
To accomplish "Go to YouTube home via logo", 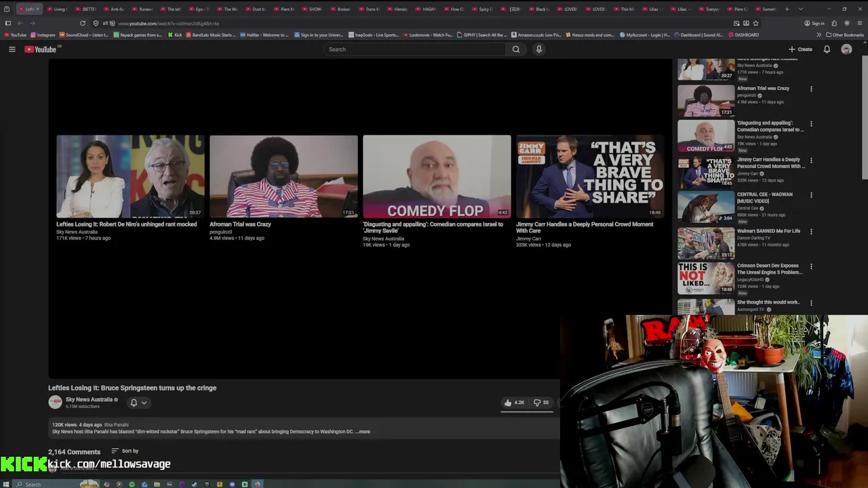I will (41, 49).
